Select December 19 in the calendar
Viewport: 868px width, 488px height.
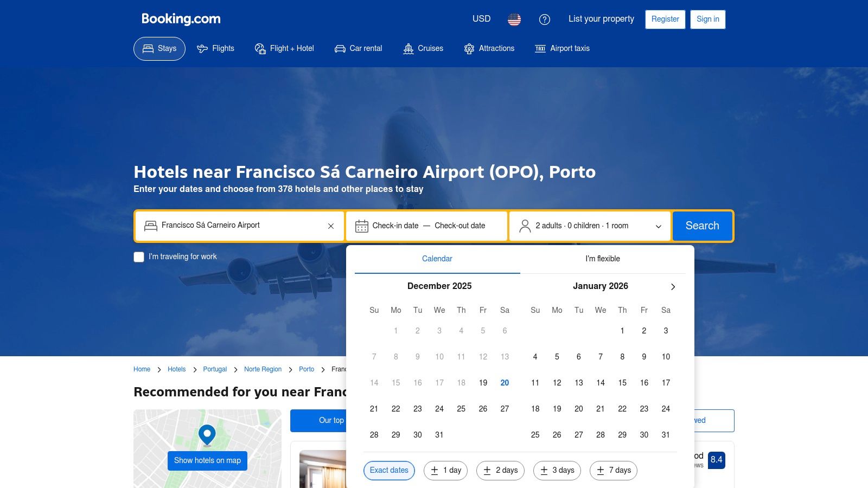[x=483, y=383]
